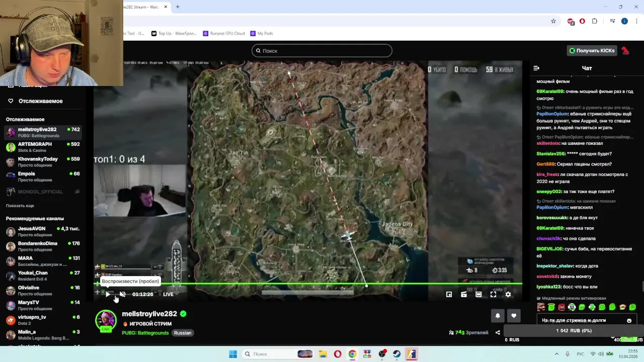Open the Windows Start menu

pos(233,354)
